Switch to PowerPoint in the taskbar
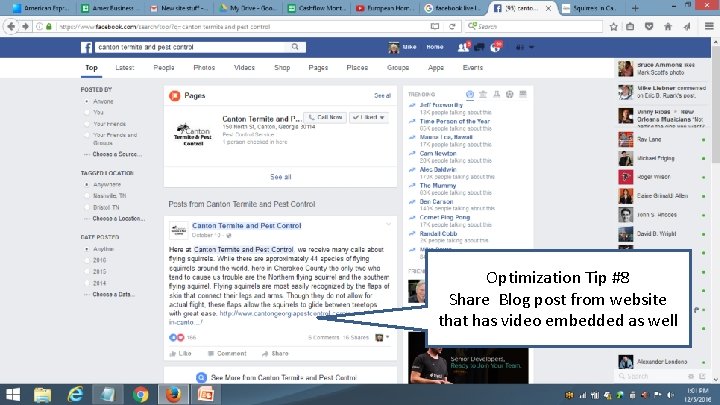 click(x=206, y=394)
